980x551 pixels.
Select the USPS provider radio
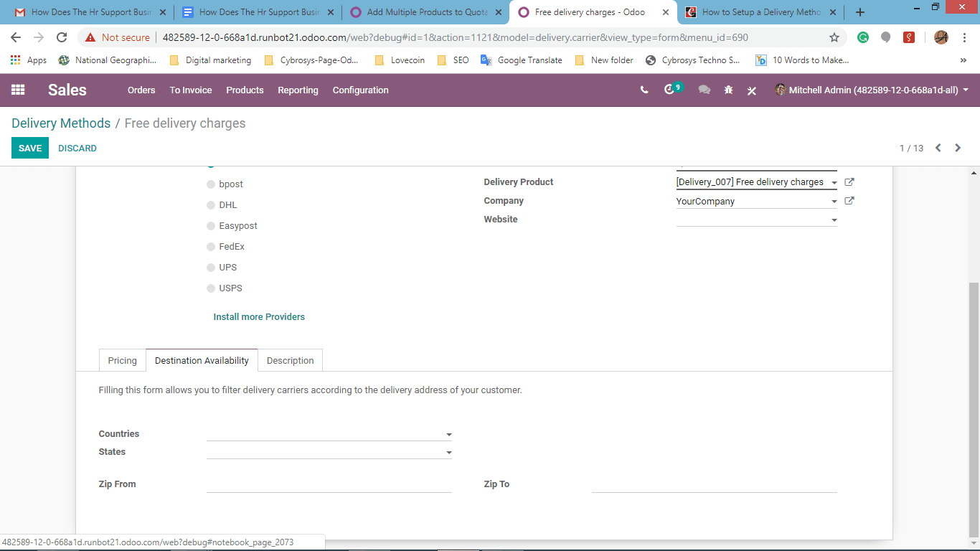pyautogui.click(x=211, y=288)
